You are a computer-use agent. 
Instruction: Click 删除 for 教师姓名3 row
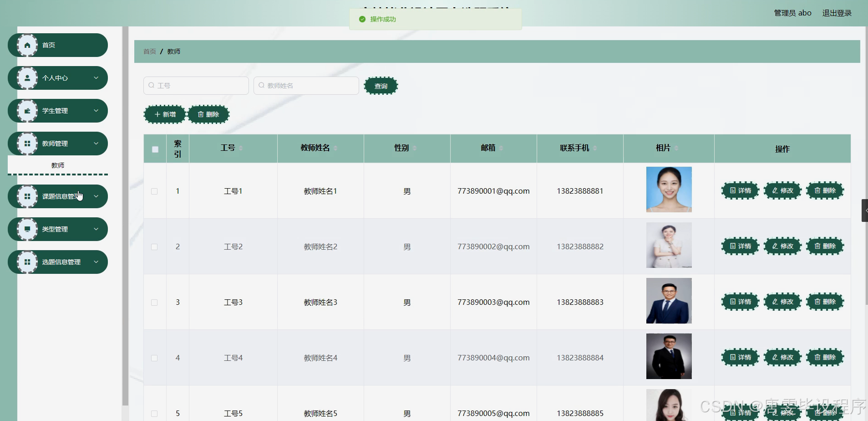click(x=825, y=302)
